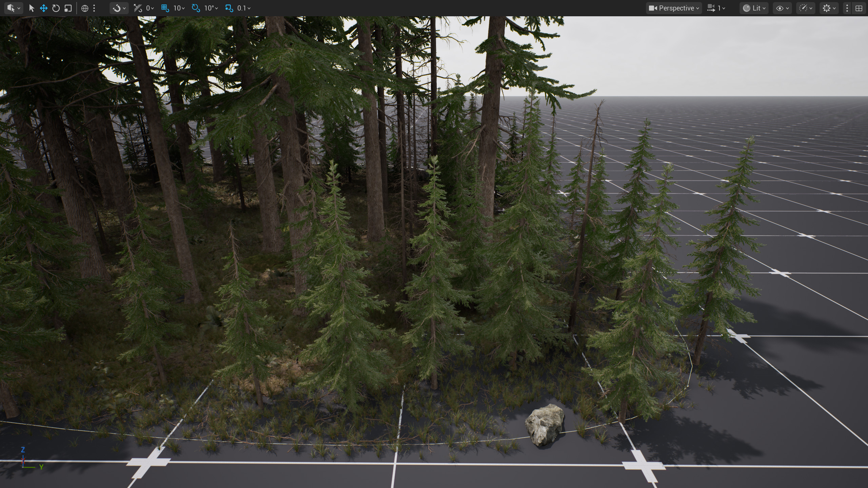Open scale snap 0.1 dropdown
Image resolution: width=868 pixels, height=488 pixels.
tap(244, 8)
